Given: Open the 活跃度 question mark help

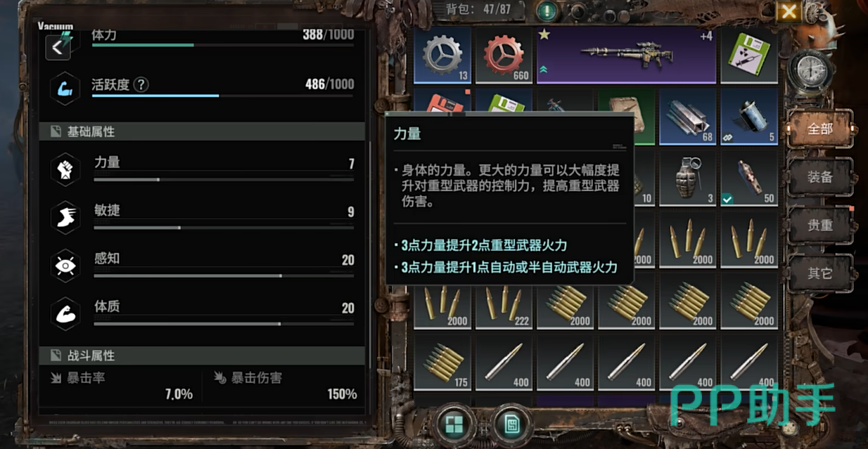Looking at the screenshot, I should pyautogui.click(x=141, y=85).
